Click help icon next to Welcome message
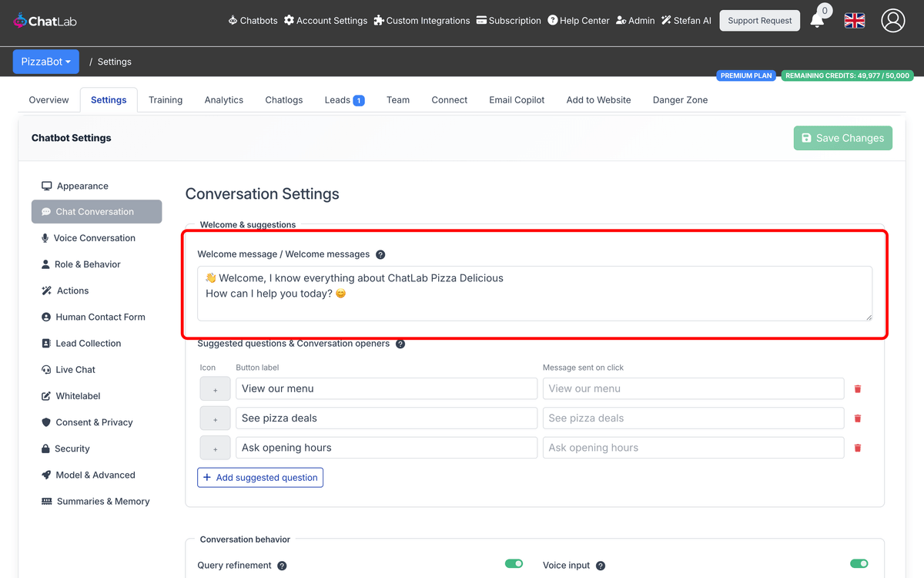 click(x=380, y=254)
